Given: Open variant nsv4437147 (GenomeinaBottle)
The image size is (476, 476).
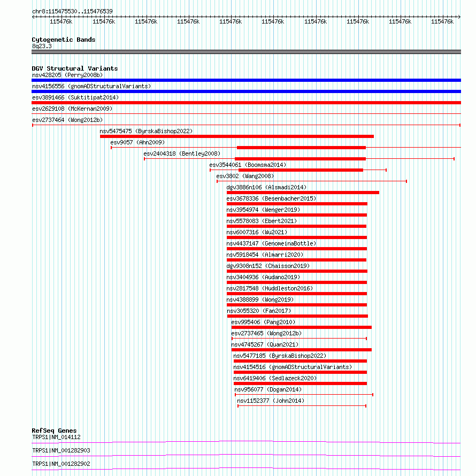Looking at the screenshot, I should pos(271,243).
